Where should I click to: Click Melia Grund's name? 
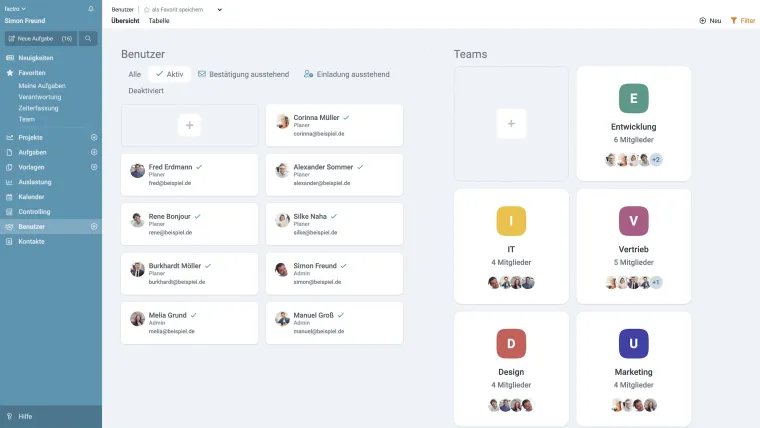167,315
